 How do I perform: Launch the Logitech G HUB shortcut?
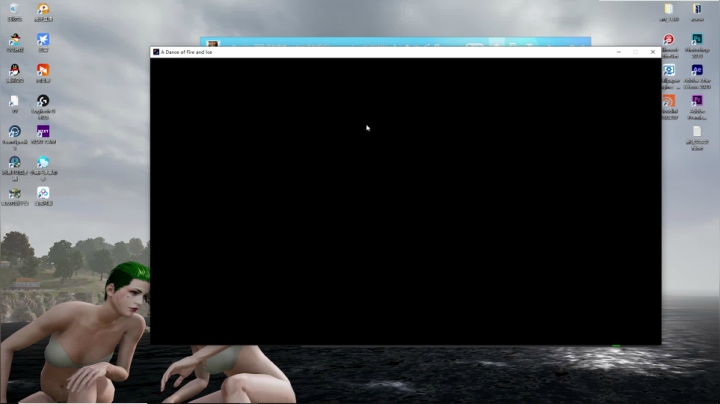click(43, 101)
